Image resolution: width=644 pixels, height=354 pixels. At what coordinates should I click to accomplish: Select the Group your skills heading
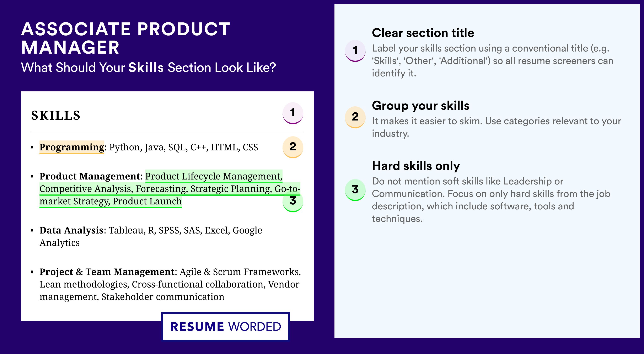[420, 106]
